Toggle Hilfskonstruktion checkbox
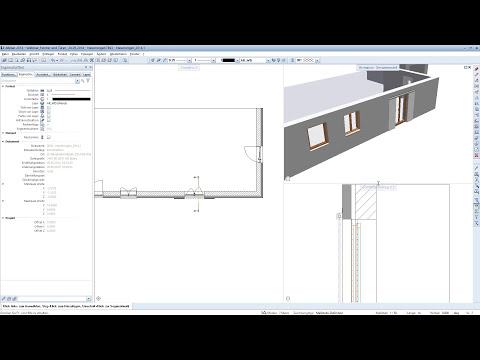This screenshot has height=360, width=480. point(49,120)
